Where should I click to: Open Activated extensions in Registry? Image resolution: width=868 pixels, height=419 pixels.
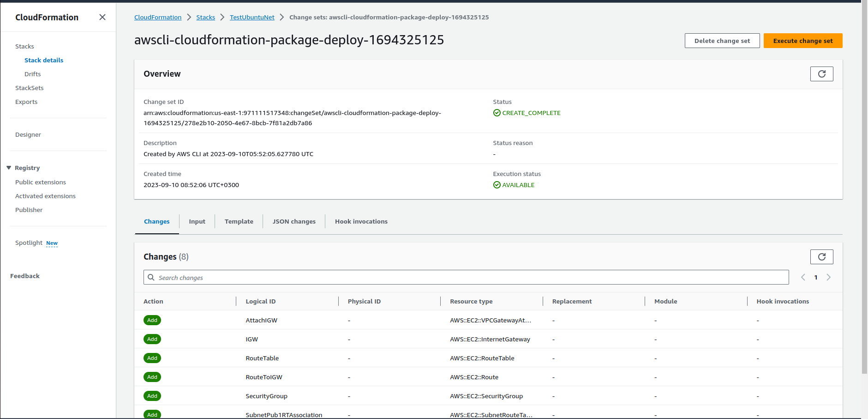45,196
